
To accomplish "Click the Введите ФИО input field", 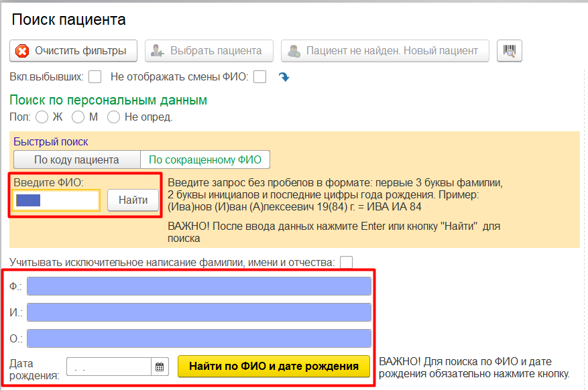I will coord(57,200).
